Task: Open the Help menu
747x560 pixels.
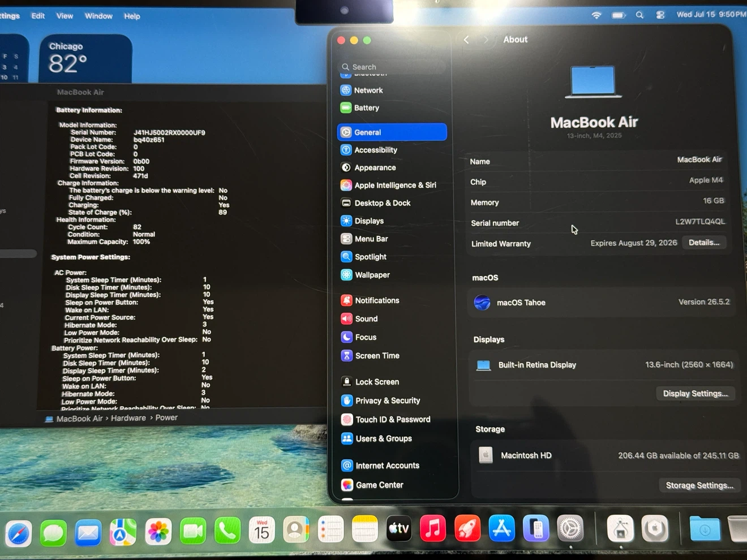Action: (x=132, y=16)
